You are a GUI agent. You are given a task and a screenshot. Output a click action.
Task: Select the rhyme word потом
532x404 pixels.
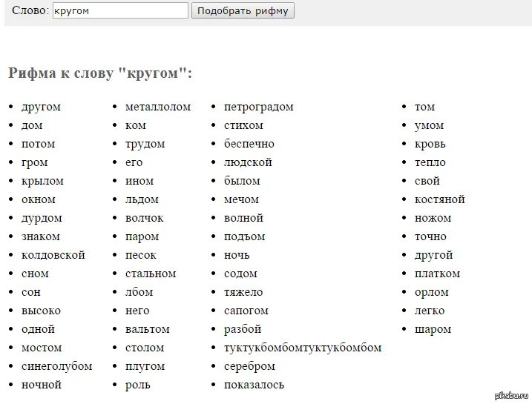coord(38,144)
